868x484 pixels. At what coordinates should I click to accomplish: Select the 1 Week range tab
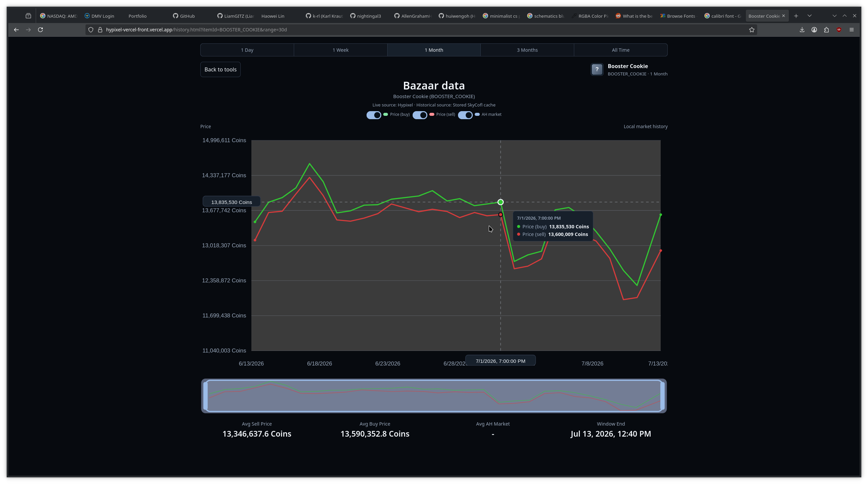[340, 50]
